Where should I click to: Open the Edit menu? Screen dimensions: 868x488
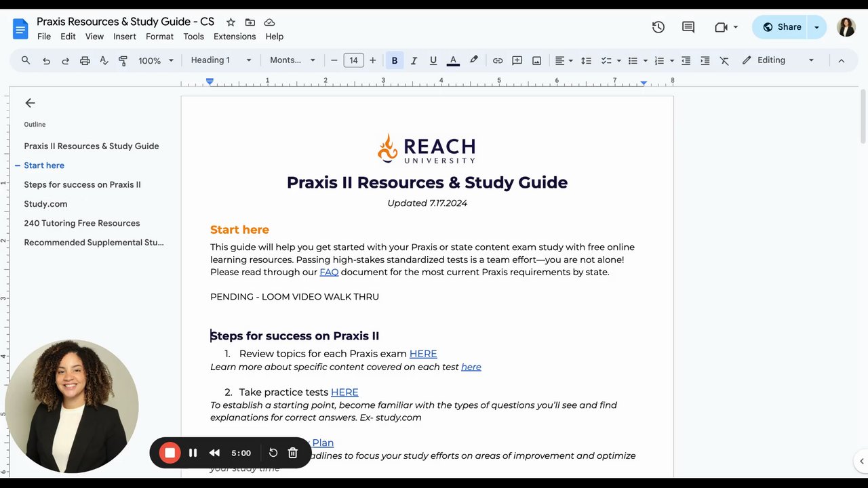(68, 37)
